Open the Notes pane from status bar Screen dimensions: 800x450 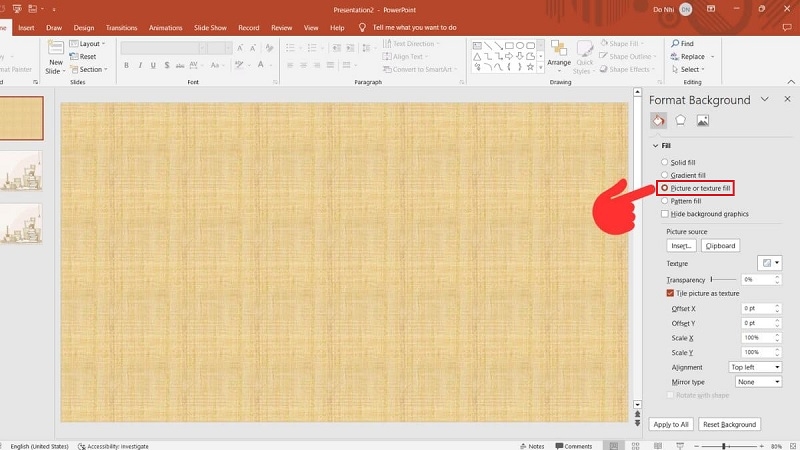(x=532, y=446)
